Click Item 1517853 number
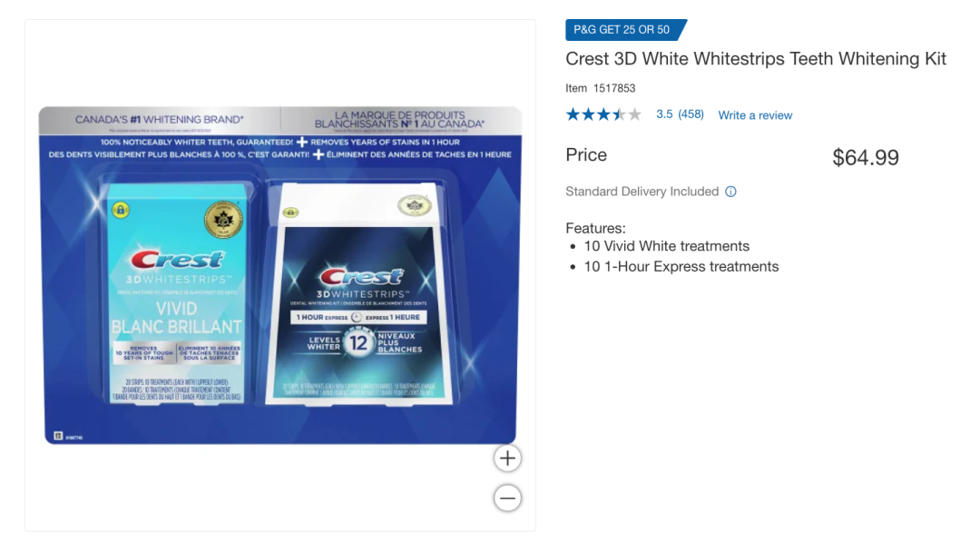980x544 pixels. tap(600, 88)
